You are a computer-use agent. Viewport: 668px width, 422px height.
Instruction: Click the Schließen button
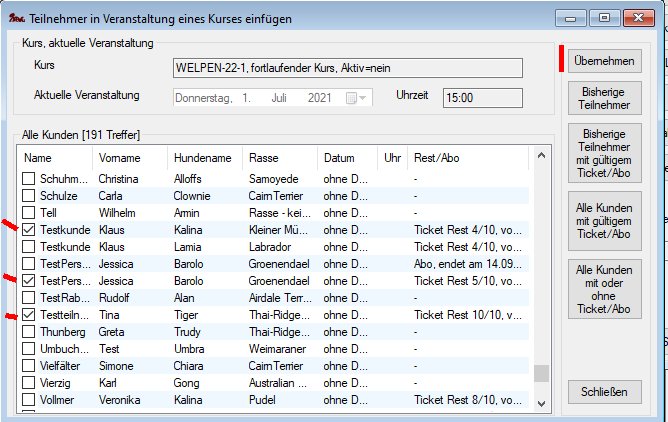tap(604, 392)
